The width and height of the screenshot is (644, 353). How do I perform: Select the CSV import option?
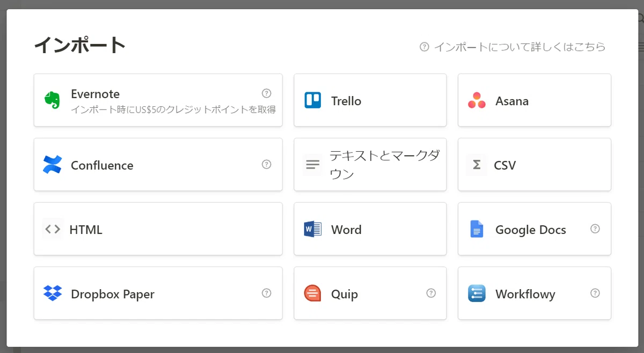click(x=535, y=165)
